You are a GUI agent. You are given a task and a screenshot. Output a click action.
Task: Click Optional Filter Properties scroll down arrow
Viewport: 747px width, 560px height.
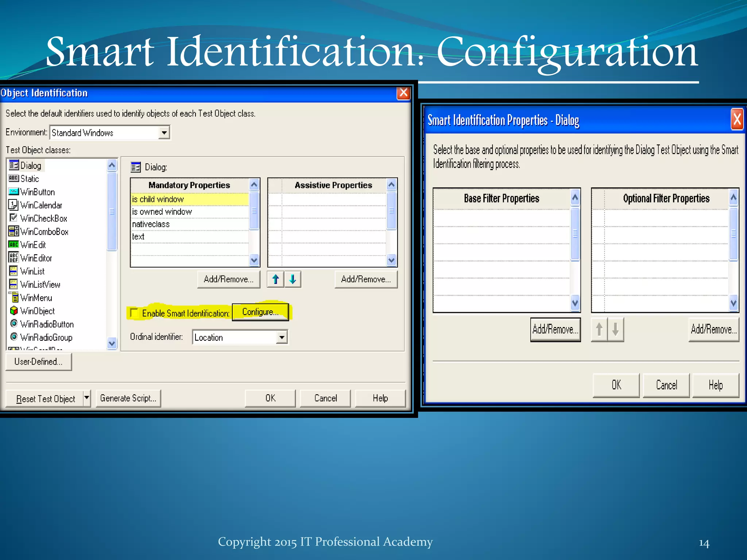734,303
